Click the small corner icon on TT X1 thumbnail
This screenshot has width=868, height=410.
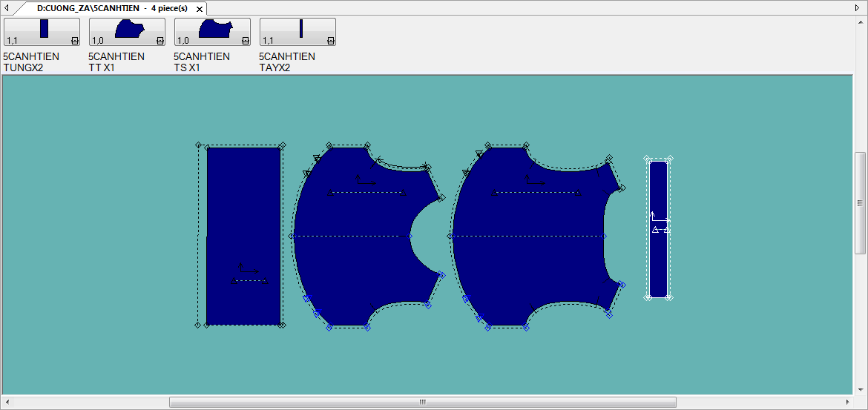pyautogui.click(x=160, y=41)
